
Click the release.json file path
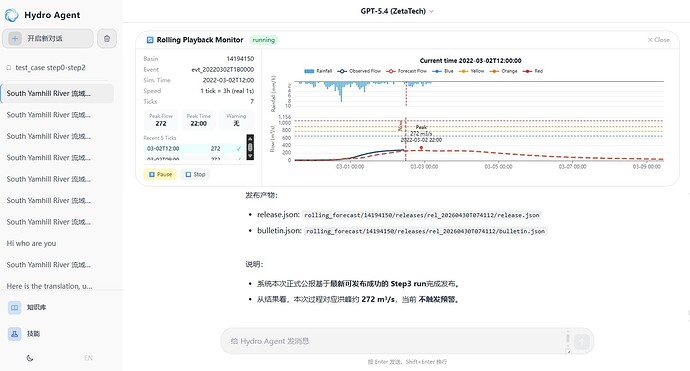(x=422, y=215)
